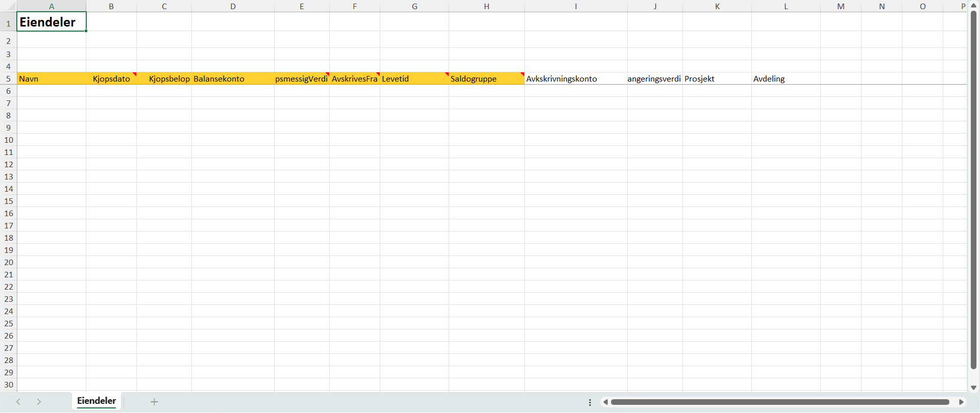
Task: Select the Kjopsdato header cell
Action: coord(111,79)
